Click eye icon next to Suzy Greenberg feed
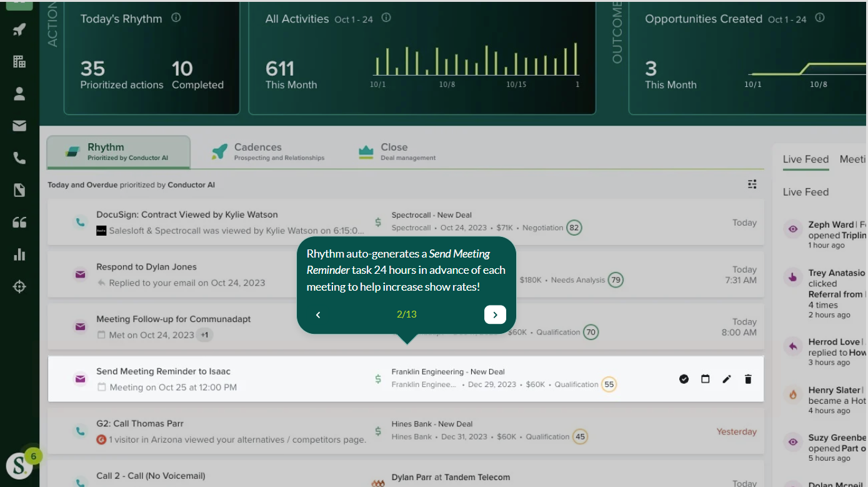 coord(793,442)
